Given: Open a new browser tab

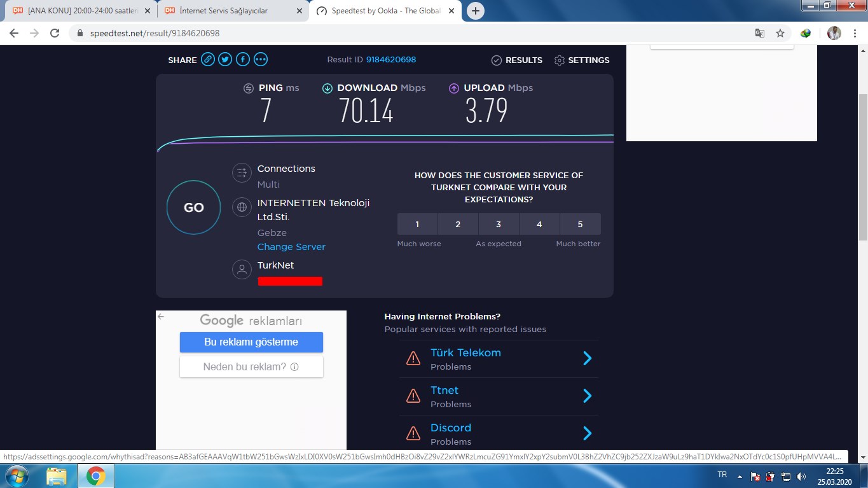Looking at the screenshot, I should (x=475, y=11).
